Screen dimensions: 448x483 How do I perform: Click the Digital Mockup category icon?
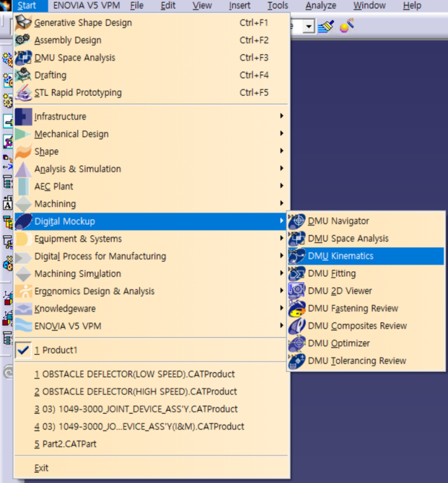click(23, 221)
